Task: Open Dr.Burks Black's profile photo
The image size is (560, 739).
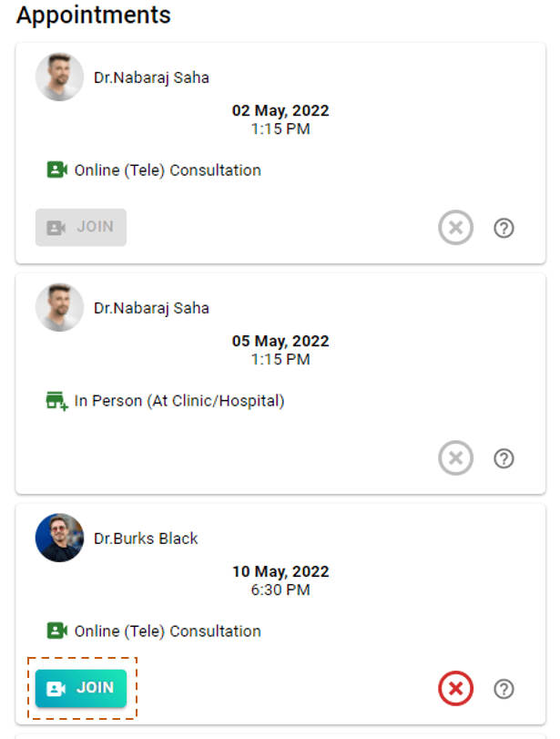Action: (x=60, y=539)
